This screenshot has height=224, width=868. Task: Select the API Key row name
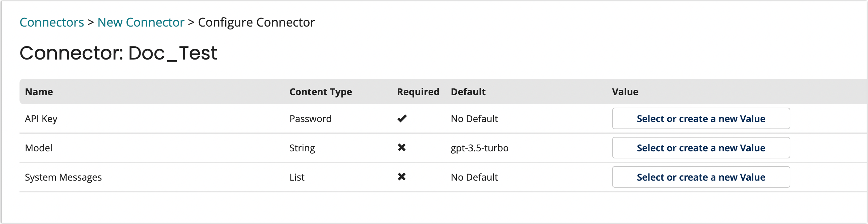(41, 119)
